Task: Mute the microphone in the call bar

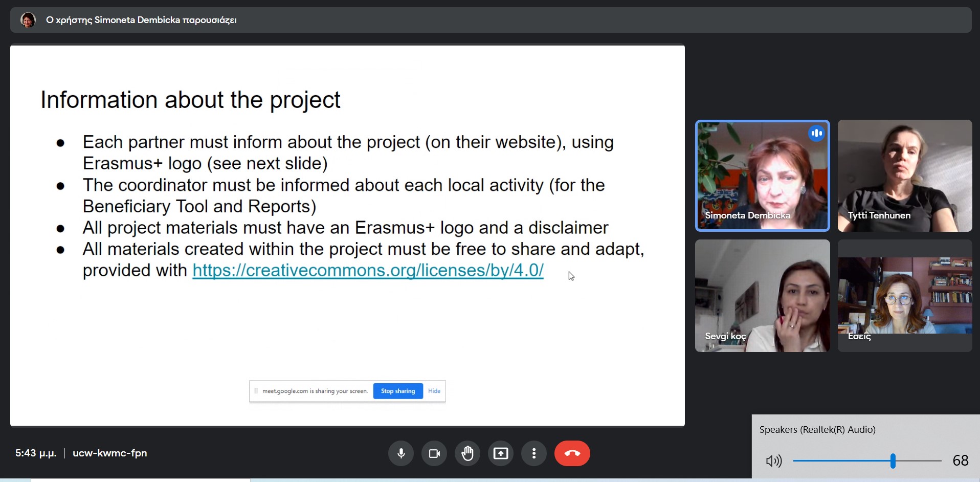Action: coord(401,453)
